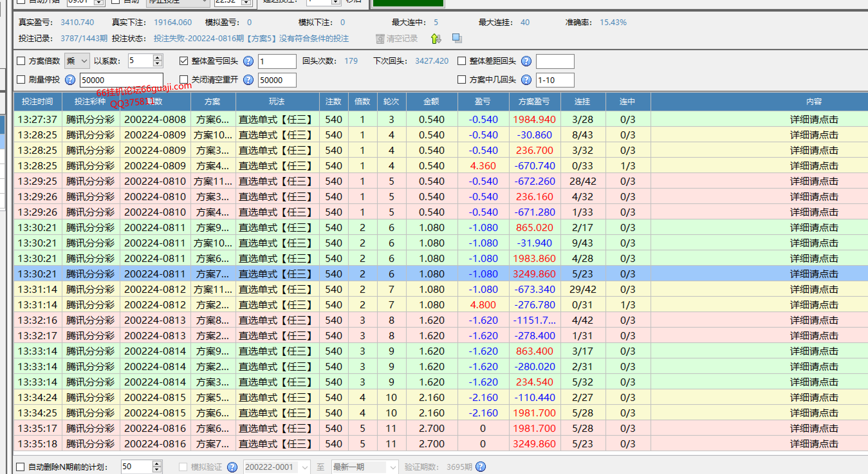Open 详细请点击 for the highlighted 13:30:21 方案7 row
868x474 pixels.
coord(814,274)
